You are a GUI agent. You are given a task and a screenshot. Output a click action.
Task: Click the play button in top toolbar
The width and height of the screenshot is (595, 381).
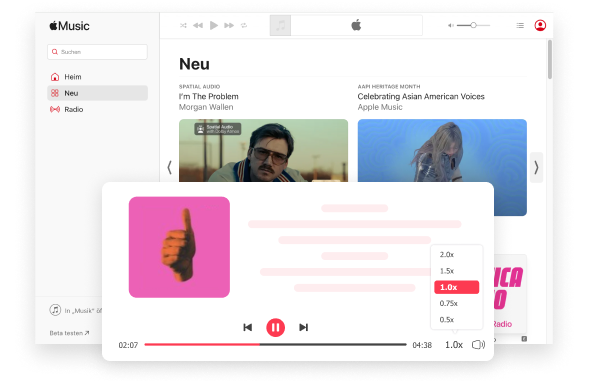[214, 25]
